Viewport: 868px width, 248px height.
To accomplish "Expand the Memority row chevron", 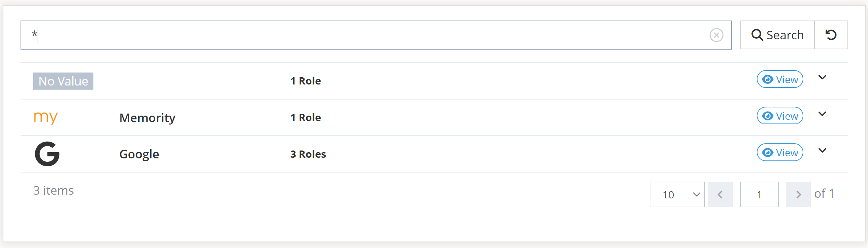I will [822, 114].
